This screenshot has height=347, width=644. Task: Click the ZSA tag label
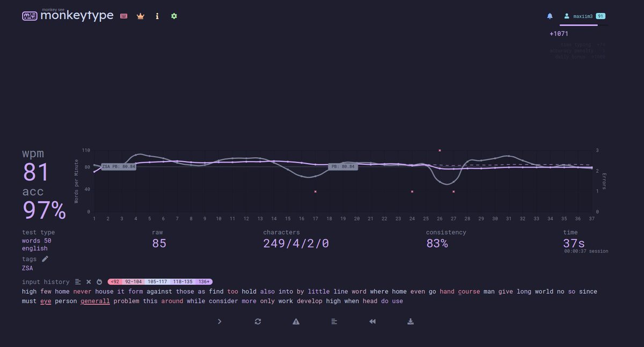[x=27, y=268]
